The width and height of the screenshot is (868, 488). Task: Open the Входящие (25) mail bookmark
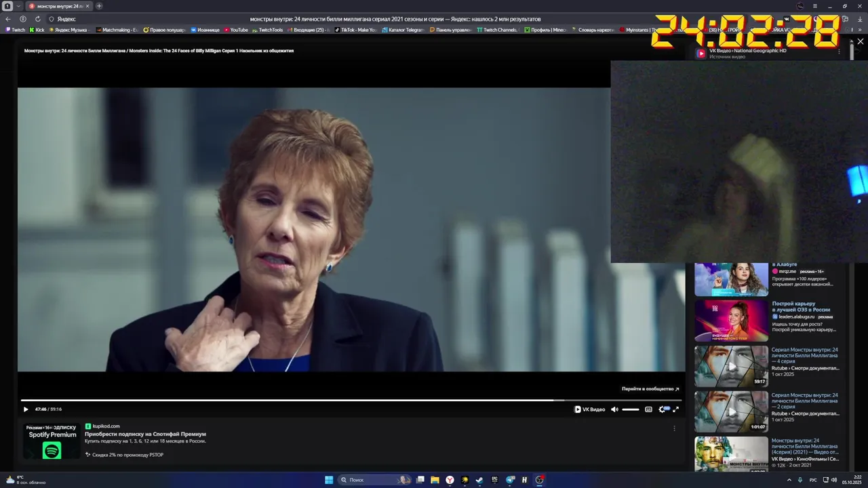point(309,30)
